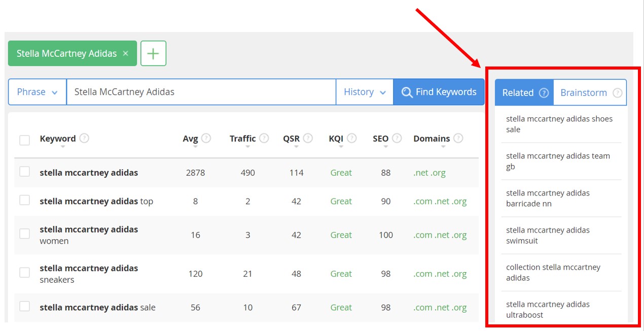Open help icon beside Avg header
Viewport: 644px width, 331px height.
(206, 138)
